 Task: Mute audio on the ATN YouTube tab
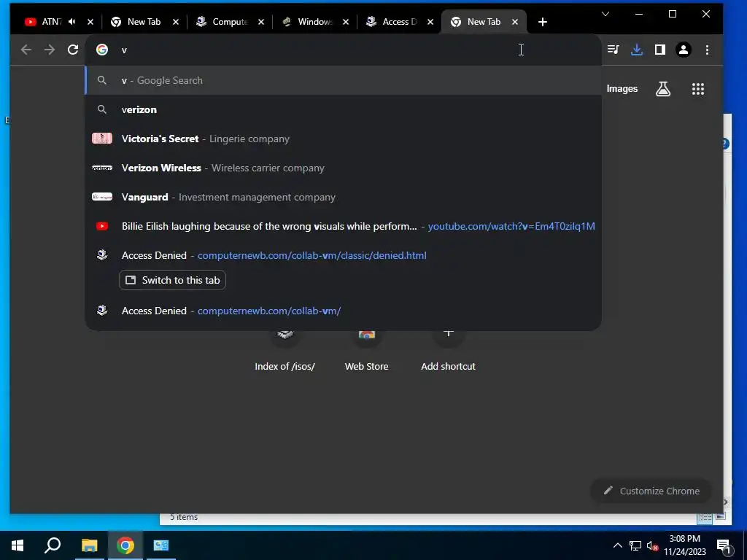[x=72, y=22]
